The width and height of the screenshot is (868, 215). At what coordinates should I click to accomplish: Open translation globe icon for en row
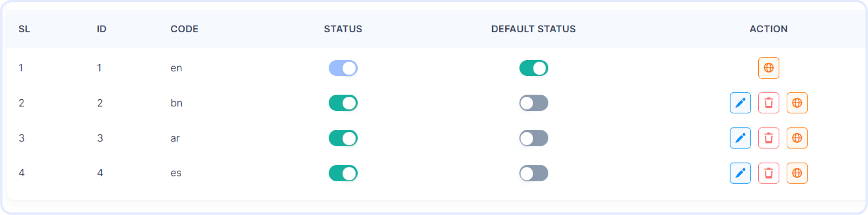pyautogui.click(x=768, y=68)
